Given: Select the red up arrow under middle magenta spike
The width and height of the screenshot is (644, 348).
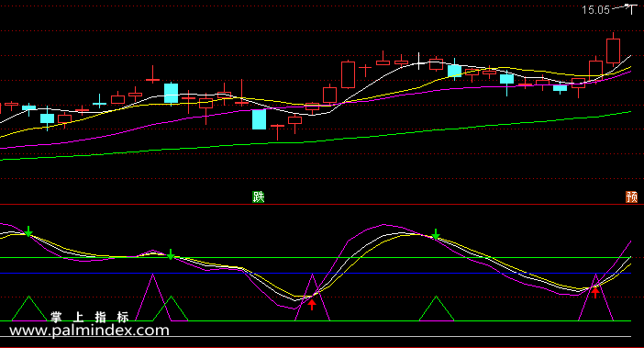Looking at the screenshot, I should click(312, 305).
